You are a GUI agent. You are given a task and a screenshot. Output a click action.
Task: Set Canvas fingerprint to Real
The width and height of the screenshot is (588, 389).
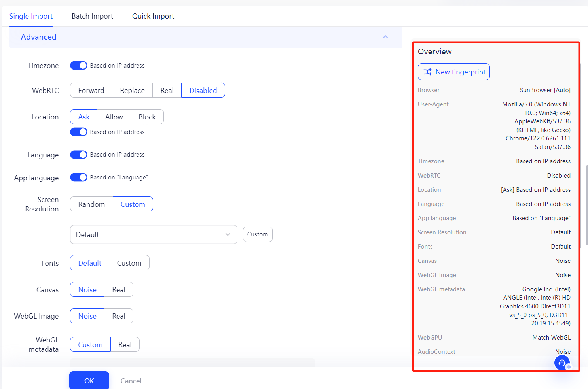(118, 289)
